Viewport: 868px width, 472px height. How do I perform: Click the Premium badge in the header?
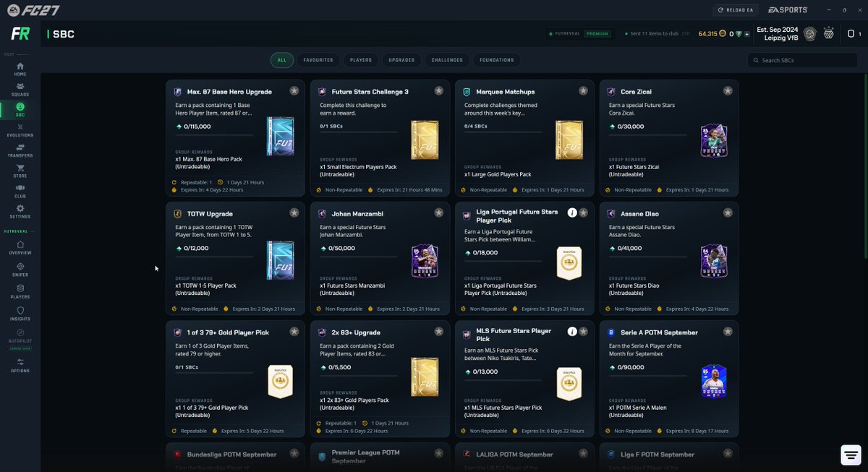(597, 34)
